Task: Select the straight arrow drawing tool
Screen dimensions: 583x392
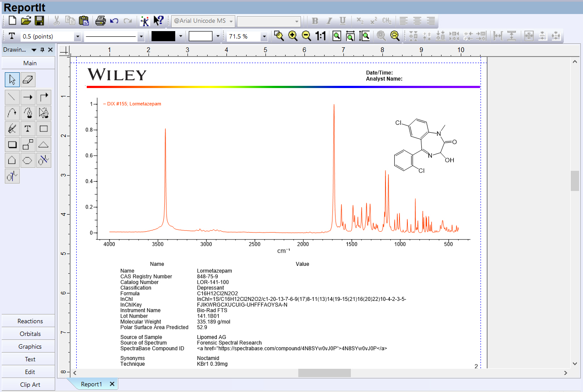Action: [x=28, y=96]
